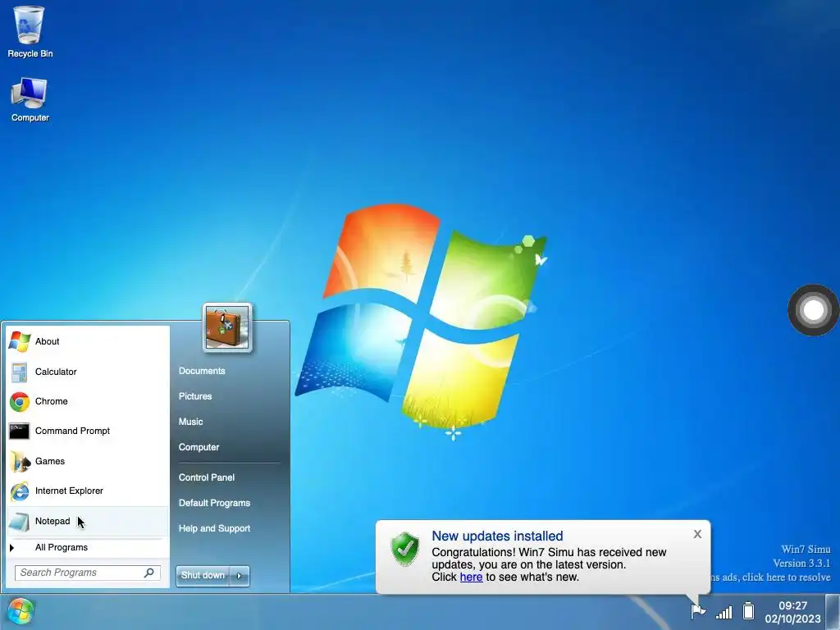Open Documents in Start menu
The image size is (840, 630).
[x=202, y=371]
